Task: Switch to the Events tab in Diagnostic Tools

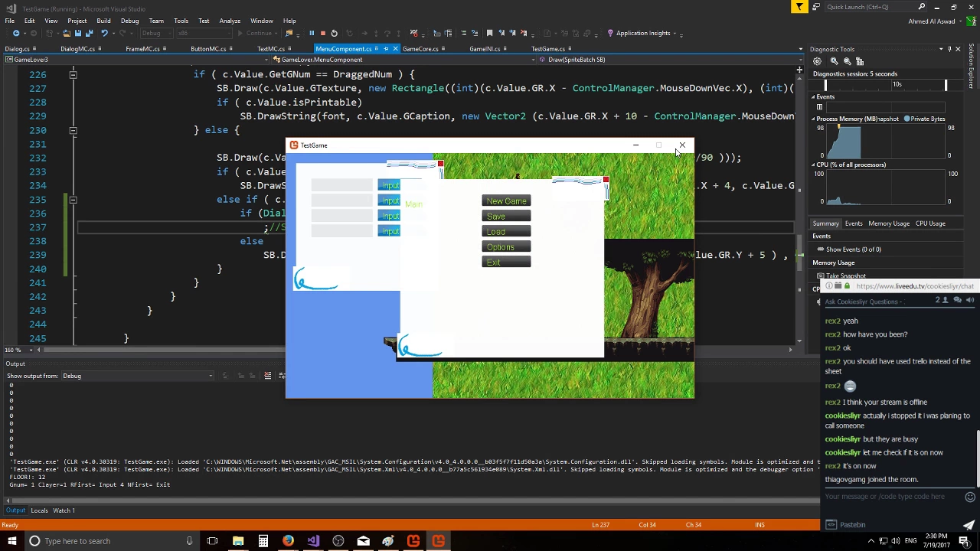Action: pos(854,223)
